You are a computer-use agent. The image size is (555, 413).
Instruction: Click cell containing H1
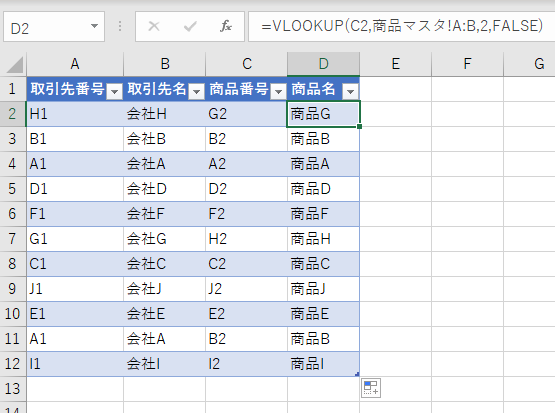coord(75,114)
